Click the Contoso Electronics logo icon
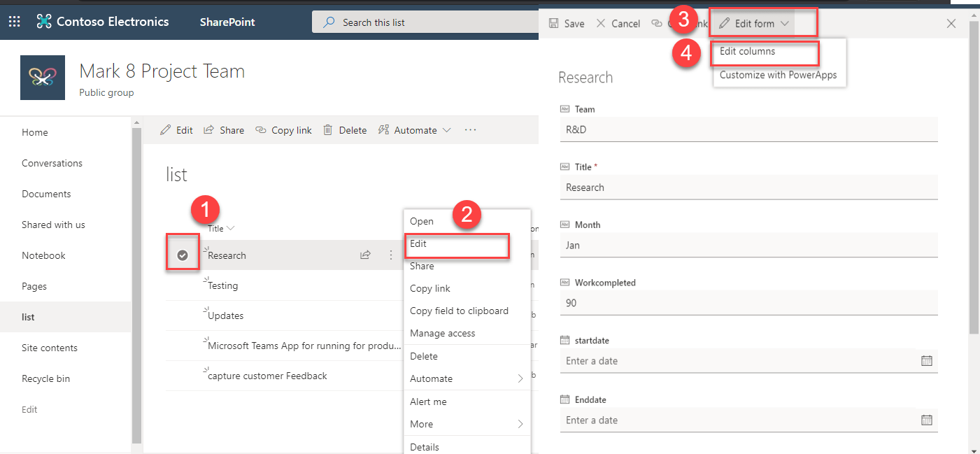The image size is (980, 454). [44, 22]
